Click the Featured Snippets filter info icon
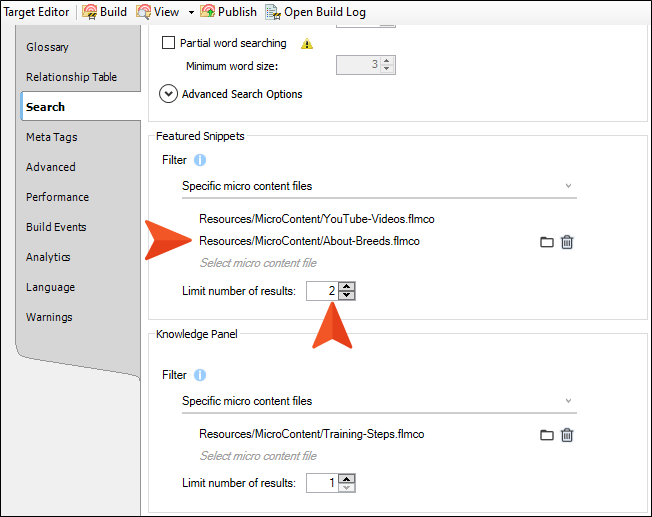The width and height of the screenshot is (652, 517). (x=200, y=160)
